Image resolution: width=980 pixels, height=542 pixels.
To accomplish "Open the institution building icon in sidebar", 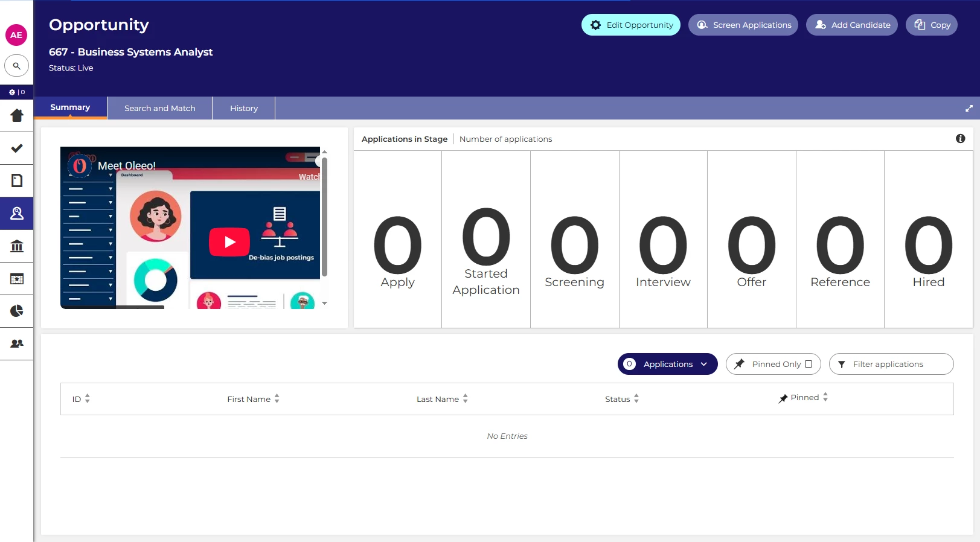I will [17, 246].
